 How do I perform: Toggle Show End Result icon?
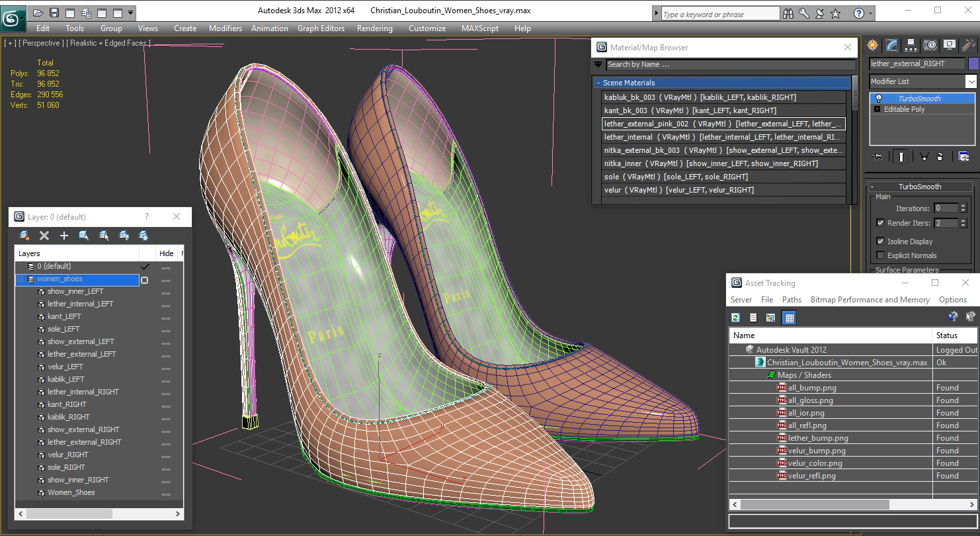point(901,157)
